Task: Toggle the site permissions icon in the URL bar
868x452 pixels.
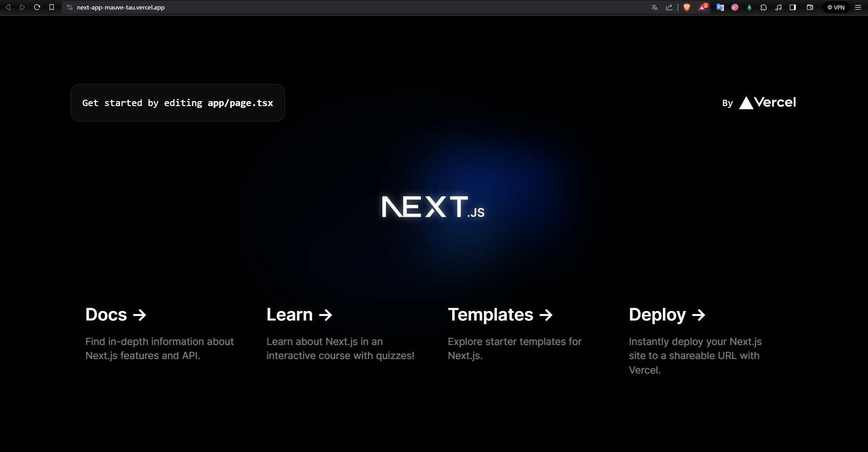Action: click(x=69, y=7)
